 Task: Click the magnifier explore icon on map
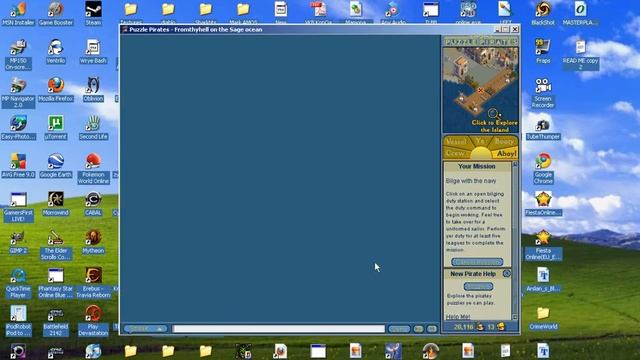[x=493, y=113]
